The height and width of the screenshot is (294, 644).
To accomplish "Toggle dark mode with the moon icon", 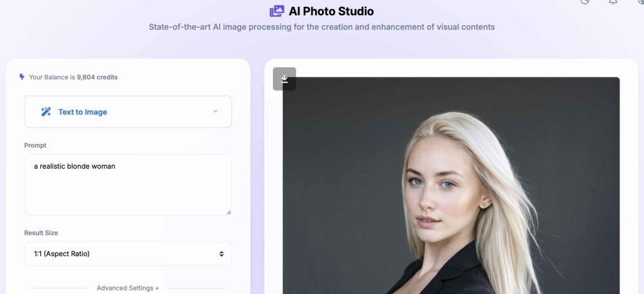I will 585,2.
